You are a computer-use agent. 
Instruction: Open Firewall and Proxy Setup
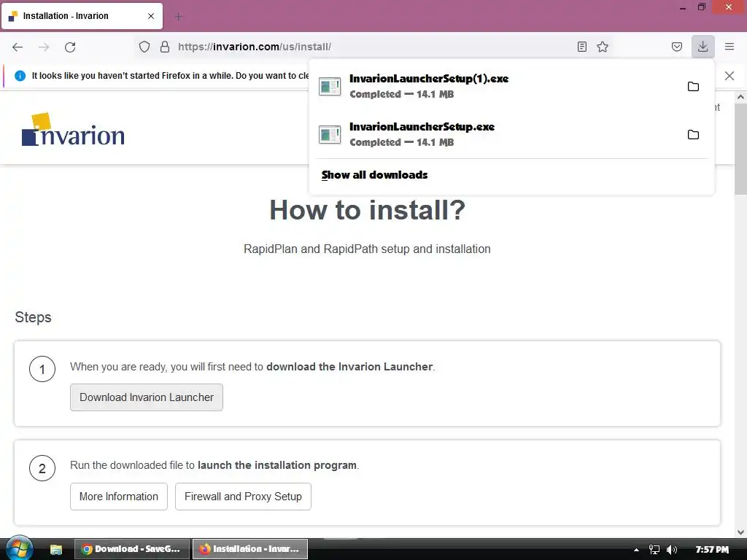click(243, 497)
